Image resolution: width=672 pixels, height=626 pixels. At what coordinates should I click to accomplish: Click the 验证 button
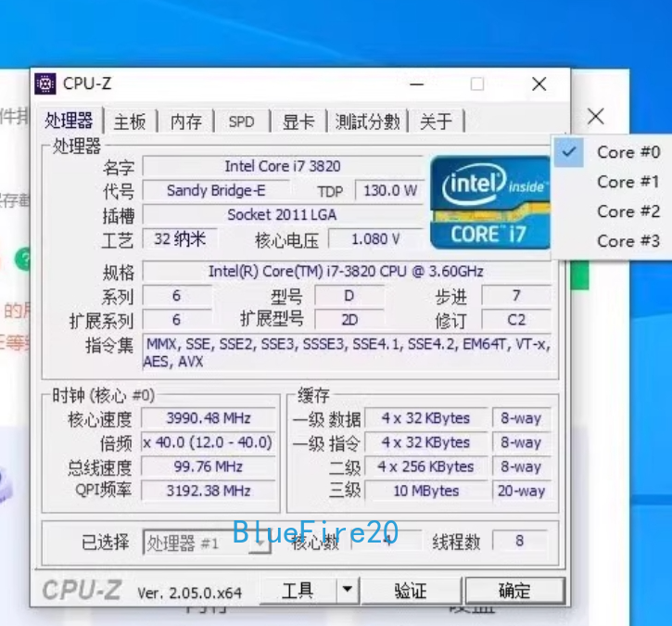411,591
